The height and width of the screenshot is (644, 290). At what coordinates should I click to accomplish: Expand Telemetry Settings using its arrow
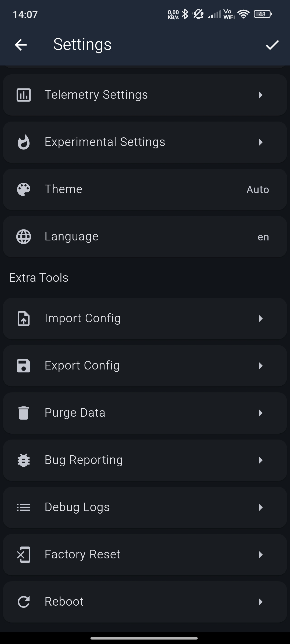click(x=260, y=95)
